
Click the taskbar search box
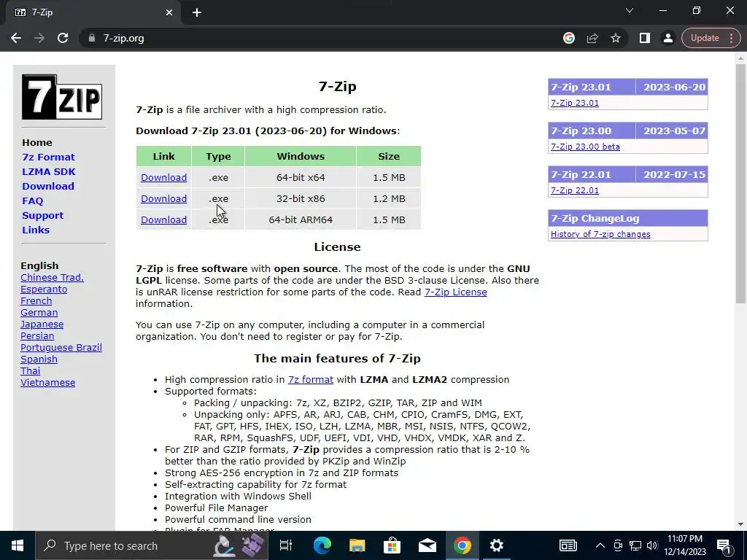tap(152, 545)
